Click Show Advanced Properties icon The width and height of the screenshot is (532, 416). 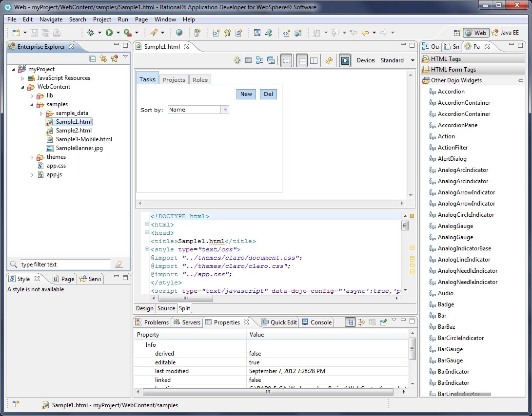(x=361, y=322)
